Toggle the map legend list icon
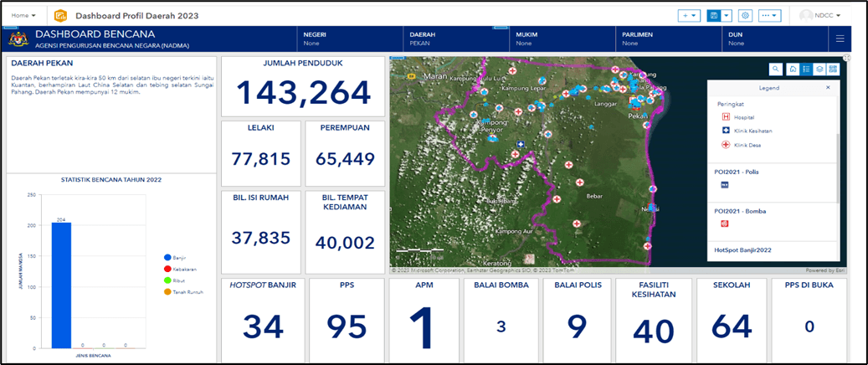Image resolution: width=868 pixels, height=365 pixels. click(x=805, y=69)
